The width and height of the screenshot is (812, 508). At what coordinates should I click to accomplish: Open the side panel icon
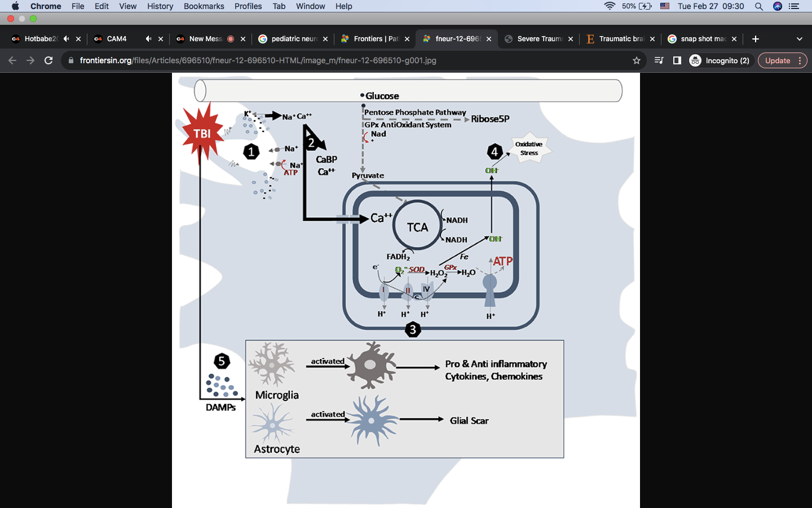(x=677, y=60)
